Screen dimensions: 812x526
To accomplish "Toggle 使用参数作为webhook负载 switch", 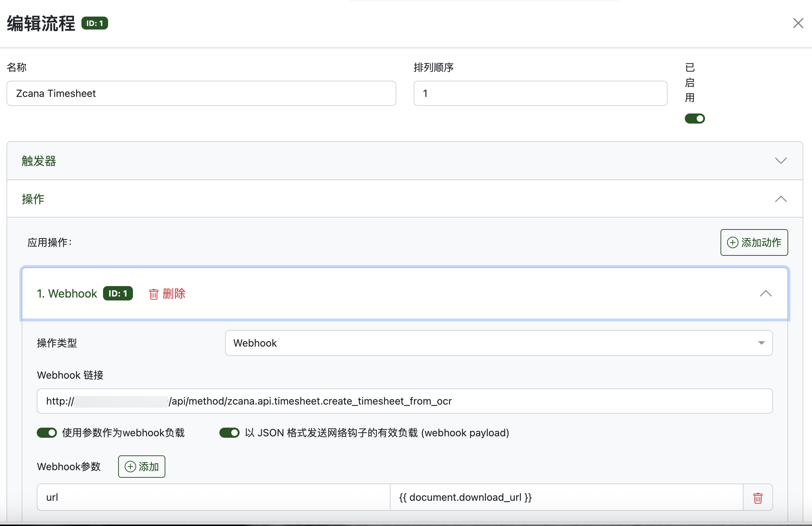I will click(47, 433).
